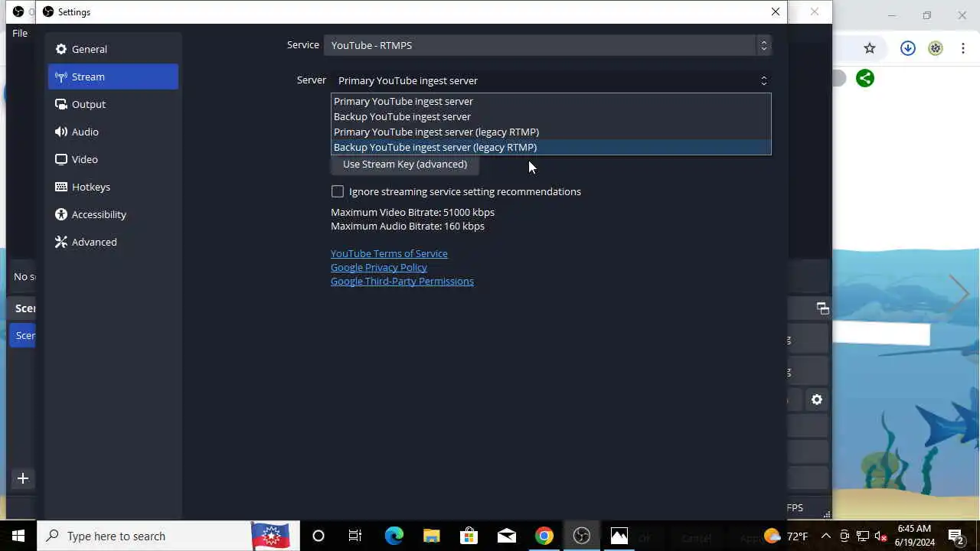Open the General settings category

113,49
